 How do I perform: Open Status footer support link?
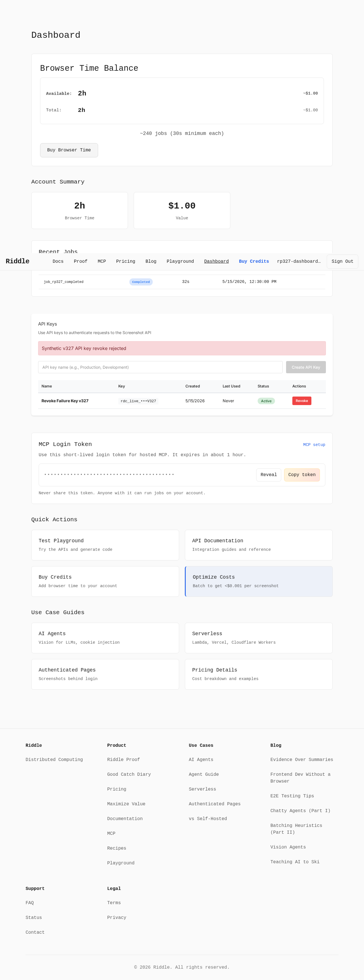pyautogui.click(x=34, y=918)
